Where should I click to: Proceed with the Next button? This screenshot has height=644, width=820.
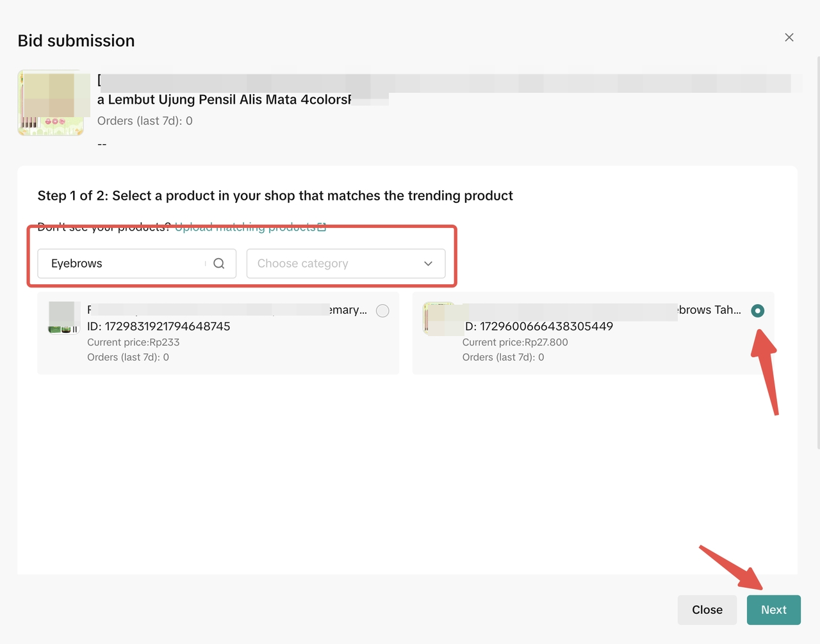pos(773,610)
